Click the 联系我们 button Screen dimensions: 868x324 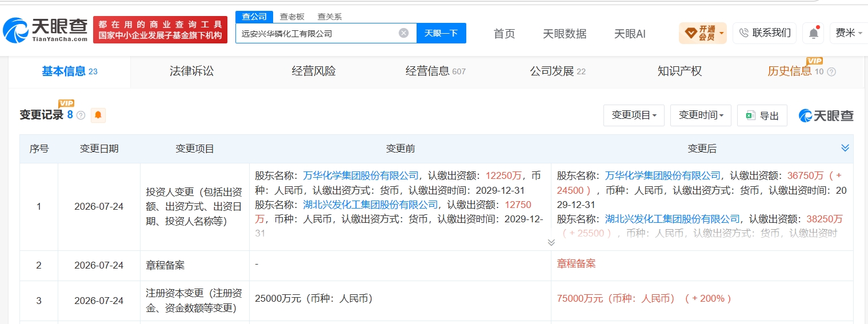[765, 33]
